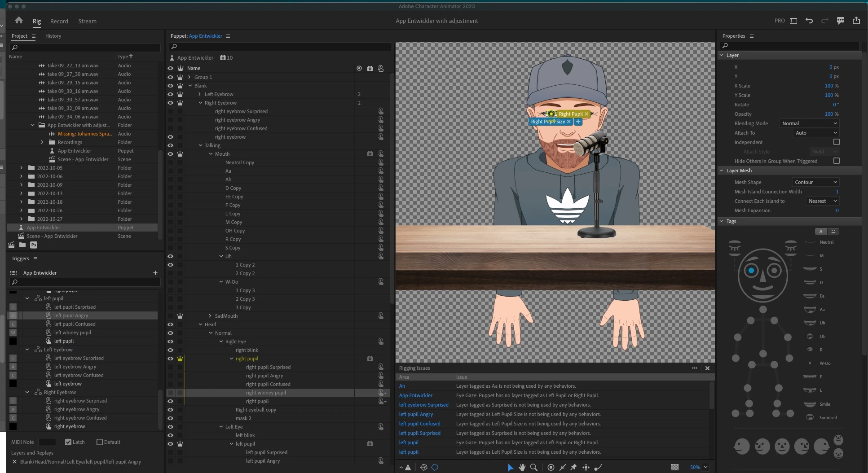Uncheck the Latch checkbox
The width and height of the screenshot is (868, 473).
coord(68,442)
